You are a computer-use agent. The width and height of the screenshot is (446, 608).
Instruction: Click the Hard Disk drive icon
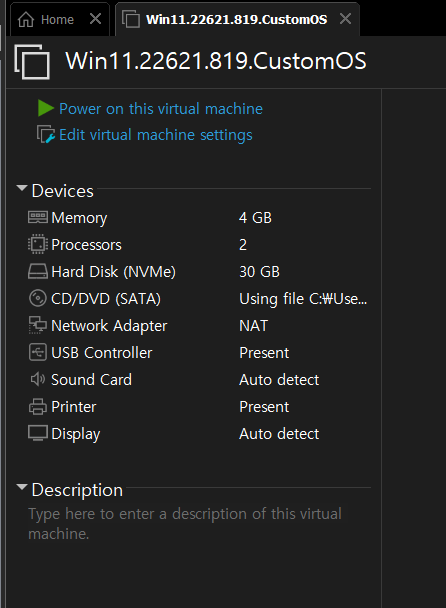point(38,271)
